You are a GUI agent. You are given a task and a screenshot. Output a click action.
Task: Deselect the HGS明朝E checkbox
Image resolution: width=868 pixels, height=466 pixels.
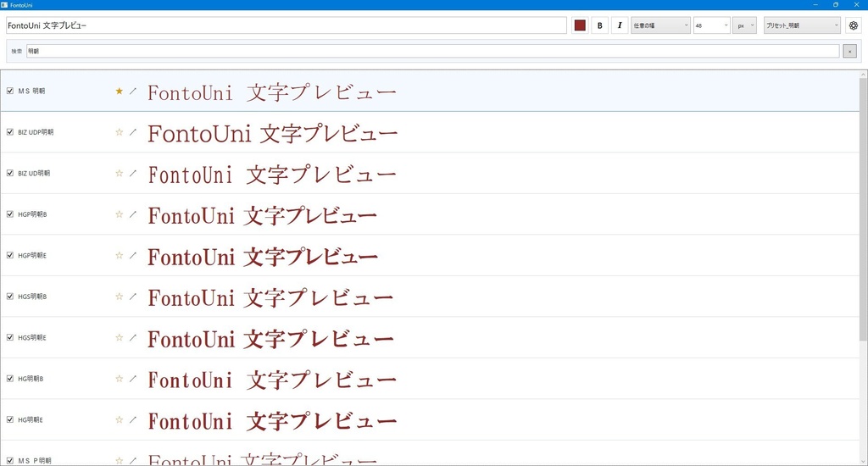pyautogui.click(x=10, y=337)
